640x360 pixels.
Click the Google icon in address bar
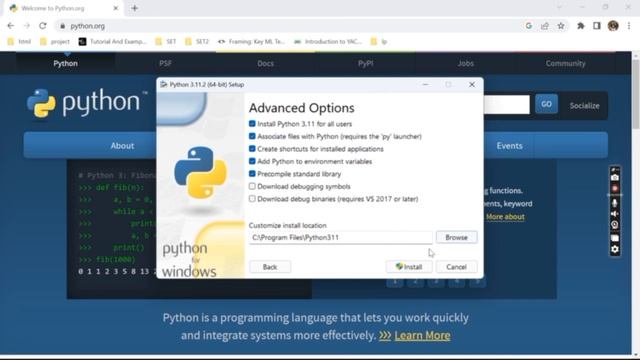click(x=529, y=26)
